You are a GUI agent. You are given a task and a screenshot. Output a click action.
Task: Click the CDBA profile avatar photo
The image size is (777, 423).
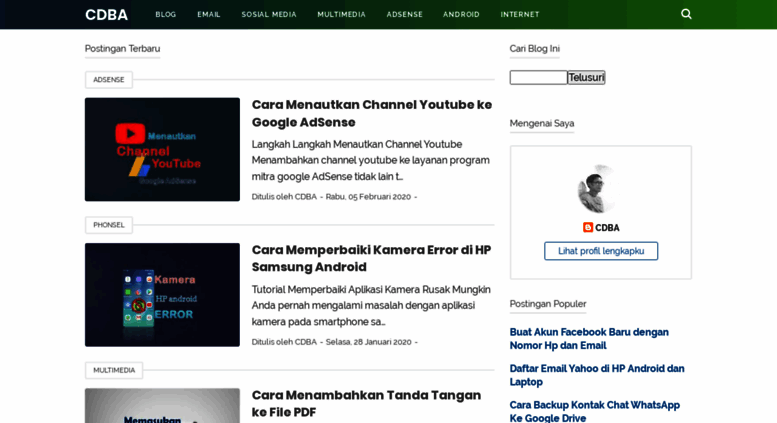tap(601, 189)
